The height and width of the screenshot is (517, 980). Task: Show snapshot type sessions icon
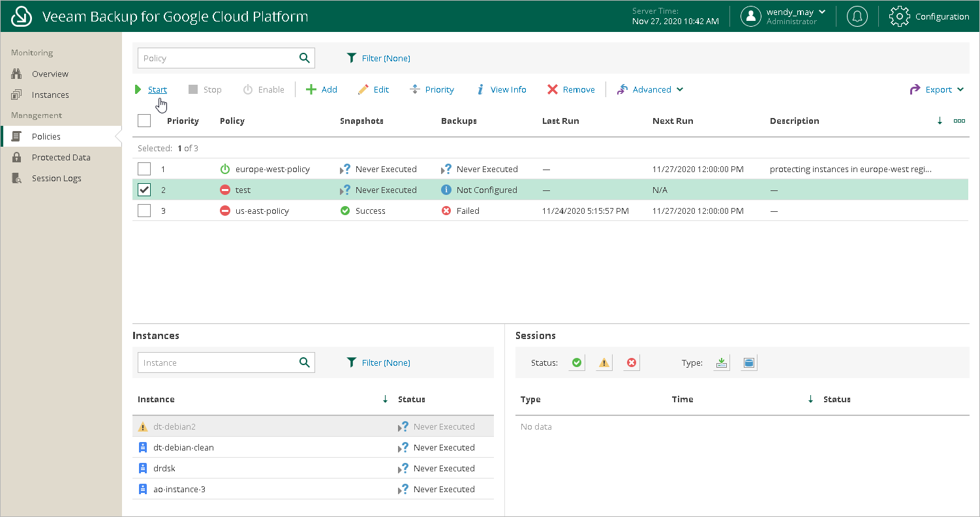point(749,363)
